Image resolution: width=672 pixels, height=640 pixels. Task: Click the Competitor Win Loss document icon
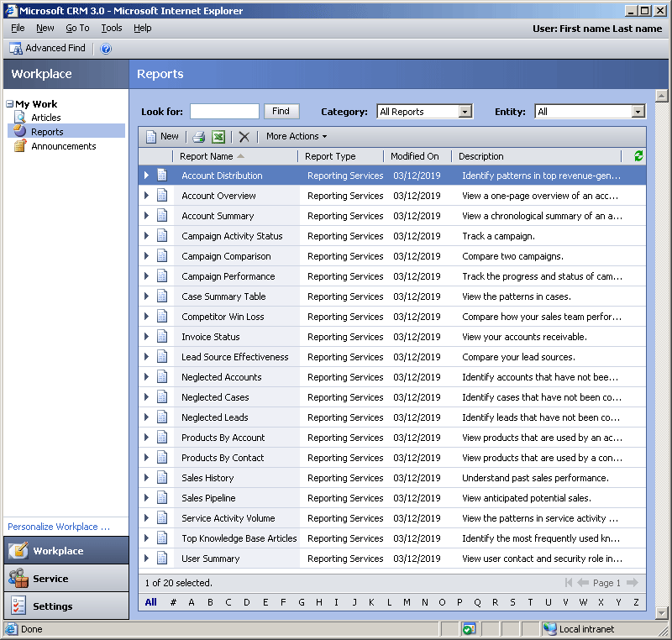[162, 316]
